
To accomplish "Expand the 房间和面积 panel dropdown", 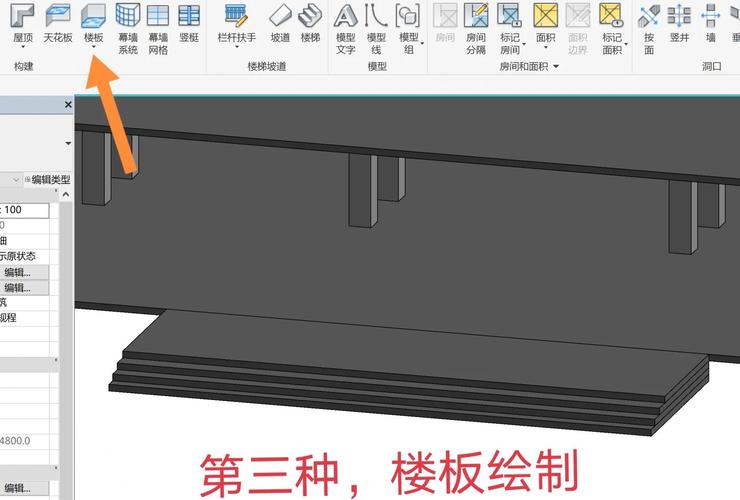I will pos(556,67).
